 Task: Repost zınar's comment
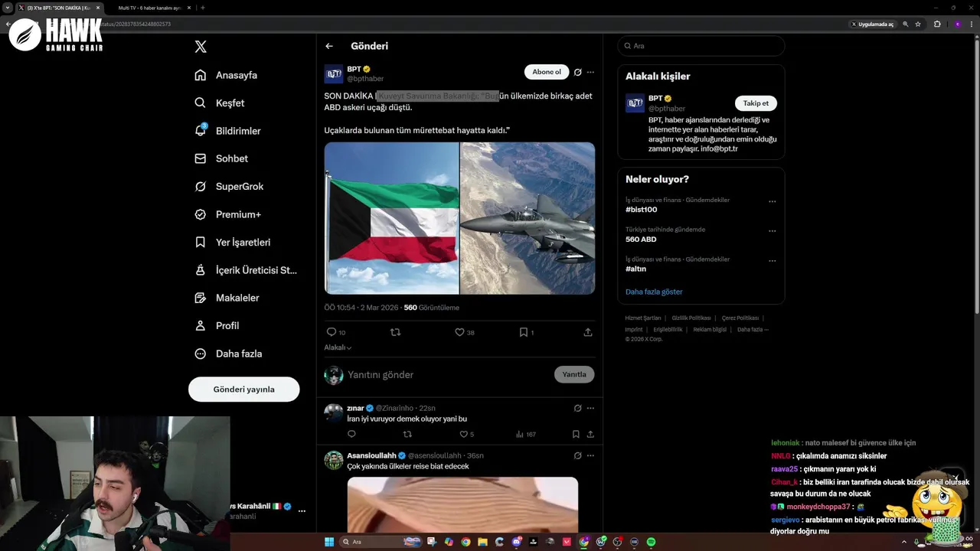coord(407,434)
